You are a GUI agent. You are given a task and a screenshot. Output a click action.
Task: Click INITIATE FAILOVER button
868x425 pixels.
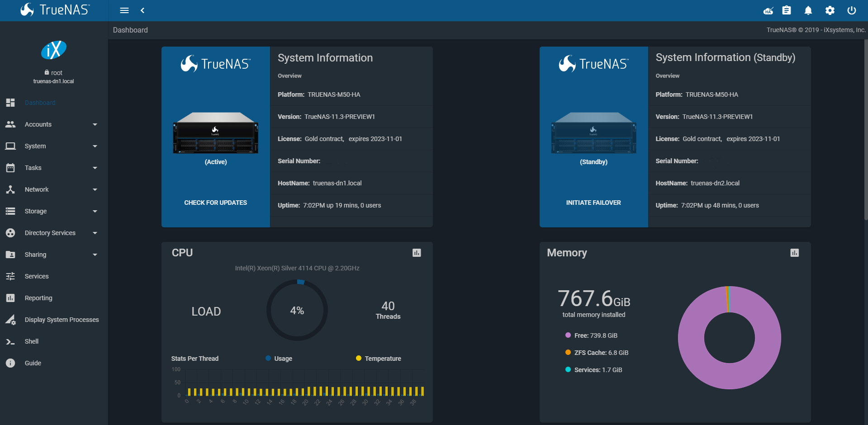coord(593,203)
